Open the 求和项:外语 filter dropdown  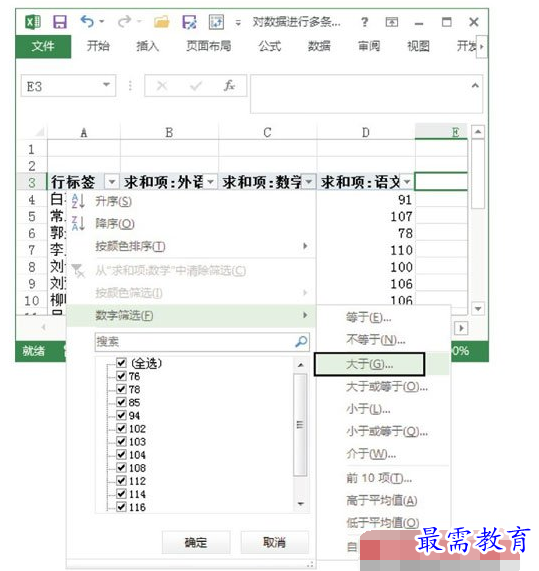point(211,181)
